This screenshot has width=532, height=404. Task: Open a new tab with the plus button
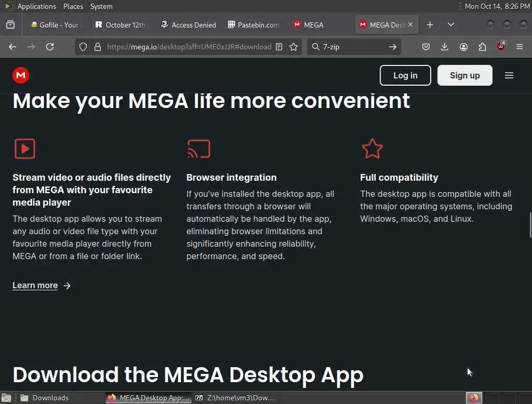(x=430, y=25)
